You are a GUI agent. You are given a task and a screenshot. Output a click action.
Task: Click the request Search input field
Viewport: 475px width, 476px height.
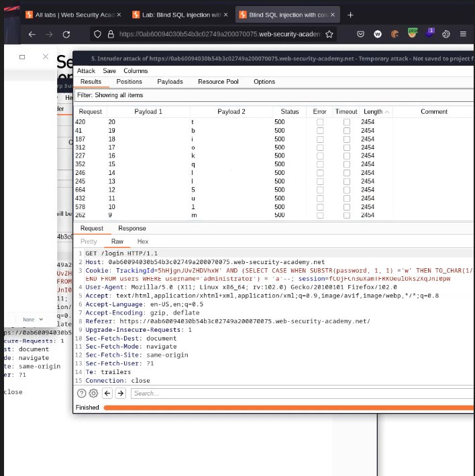click(x=295, y=394)
